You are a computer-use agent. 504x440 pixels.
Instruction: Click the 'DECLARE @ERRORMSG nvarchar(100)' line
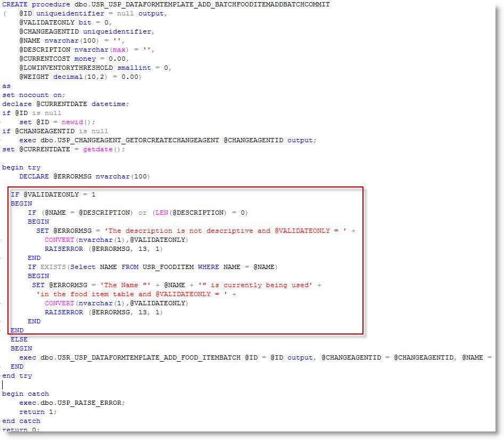[85, 176]
